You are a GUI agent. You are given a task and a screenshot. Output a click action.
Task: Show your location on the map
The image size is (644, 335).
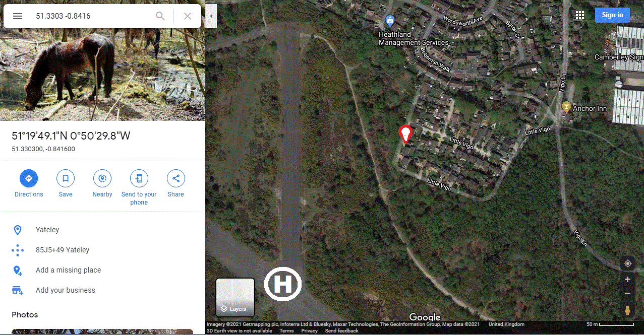[627, 263]
